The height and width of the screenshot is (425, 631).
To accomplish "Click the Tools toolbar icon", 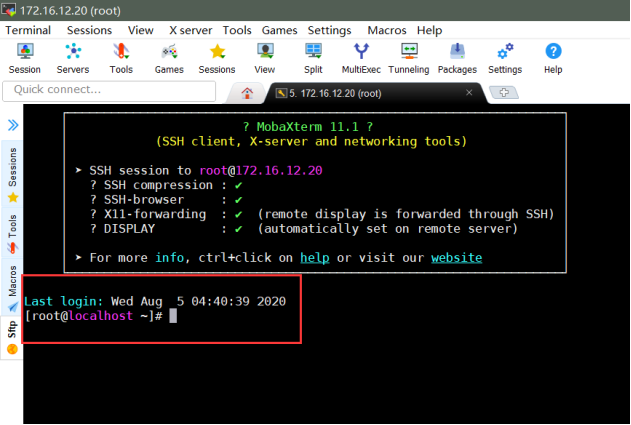I will (x=121, y=59).
